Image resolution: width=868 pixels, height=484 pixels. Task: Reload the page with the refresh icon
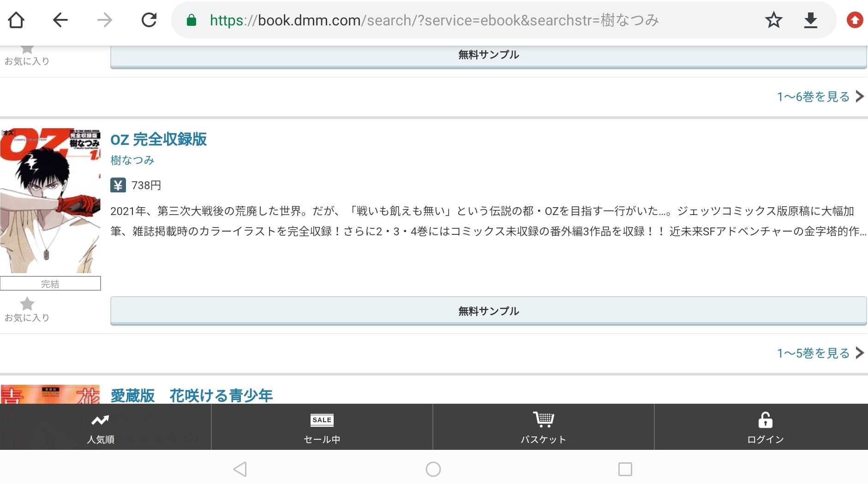149,20
